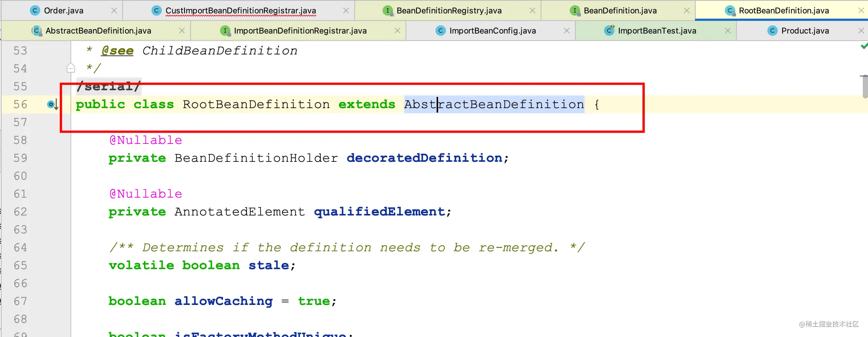Click the green inspection checkmark icon
The height and width of the screenshot is (337, 868).
coord(864,47)
